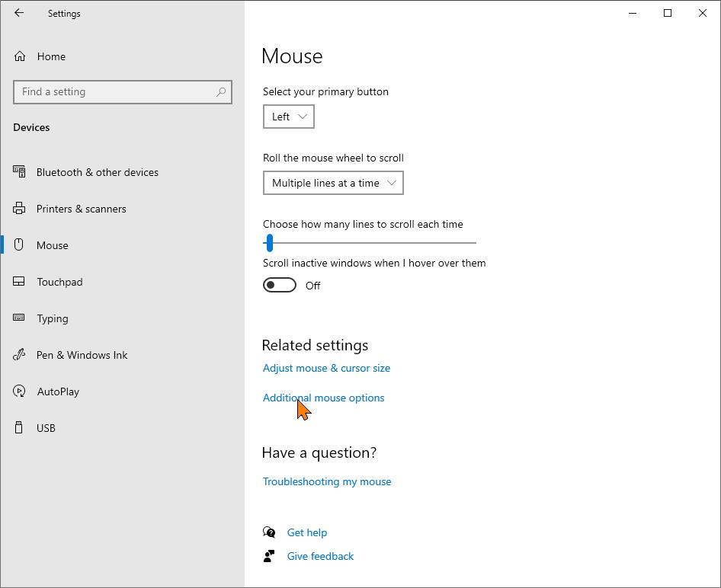Image resolution: width=721 pixels, height=588 pixels.
Task: Click the Pen & Windows Ink icon
Action: click(19, 355)
